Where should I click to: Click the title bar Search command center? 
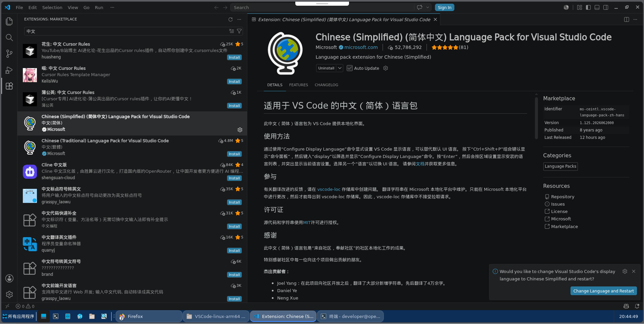[322, 7]
